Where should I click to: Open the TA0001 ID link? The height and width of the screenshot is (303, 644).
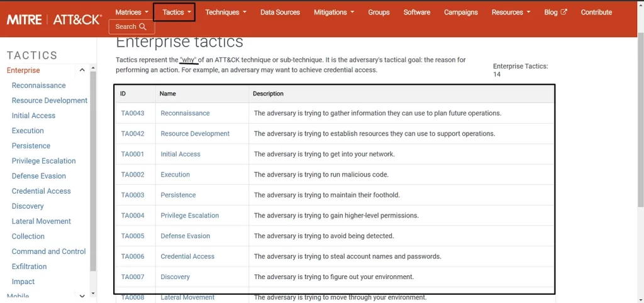pos(133,155)
